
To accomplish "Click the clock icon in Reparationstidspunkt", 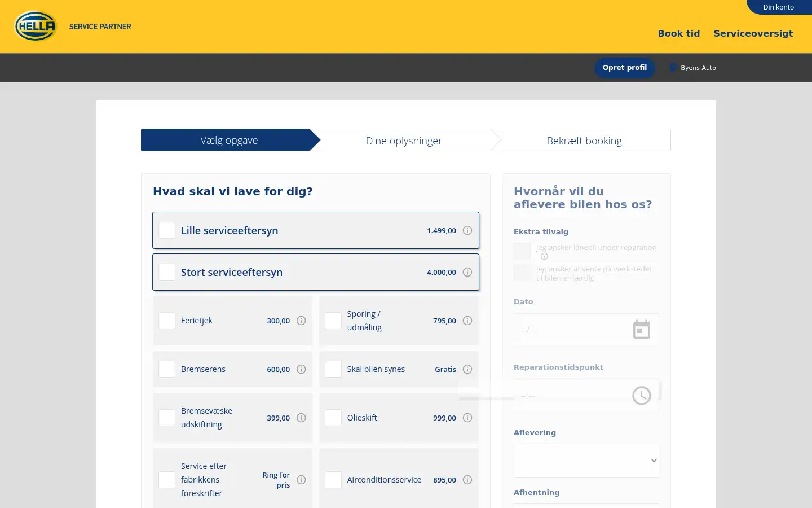I will (x=642, y=396).
